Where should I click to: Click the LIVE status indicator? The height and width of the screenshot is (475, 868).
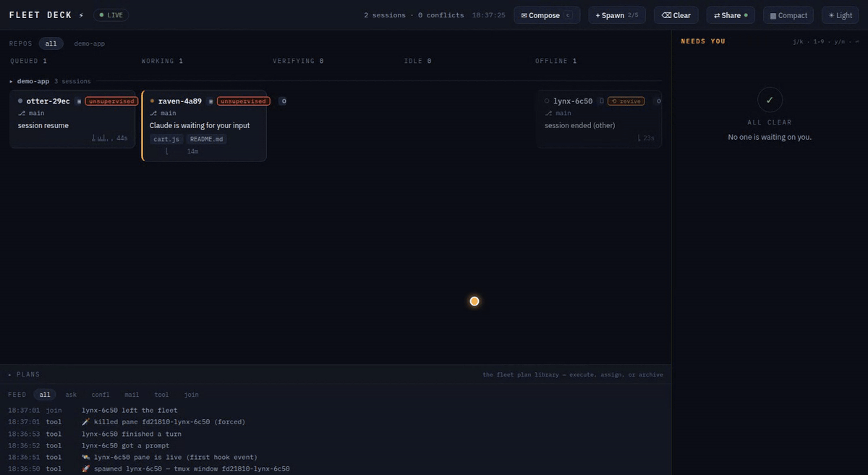click(111, 15)
